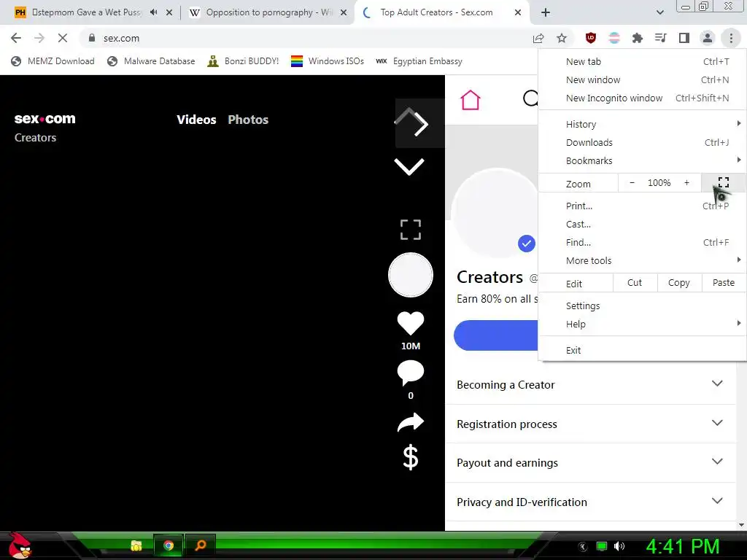Bookmark this page with the star icon
The height and width of the screenshot is (560, 747).
[x=562, y=38]
